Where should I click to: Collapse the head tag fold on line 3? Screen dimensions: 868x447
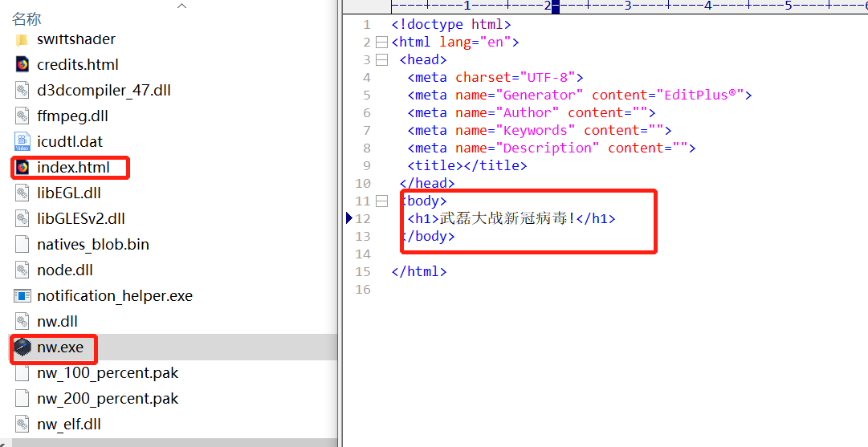tap(381, 59)
